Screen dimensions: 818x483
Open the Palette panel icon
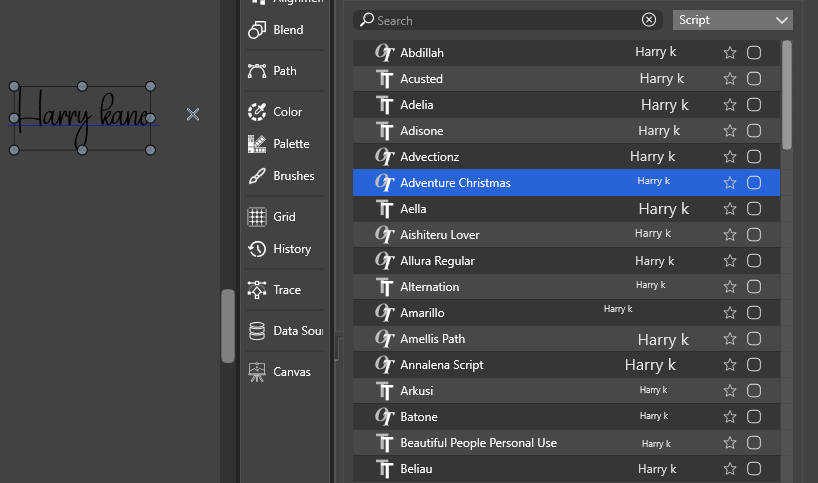[257, 144]
